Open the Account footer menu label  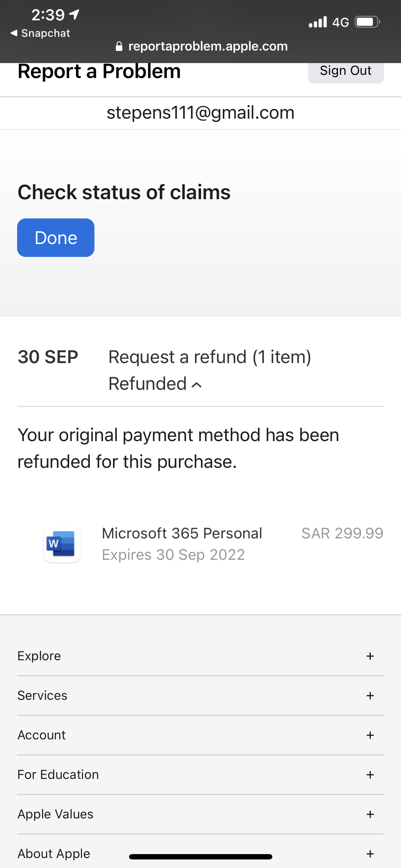42,735
